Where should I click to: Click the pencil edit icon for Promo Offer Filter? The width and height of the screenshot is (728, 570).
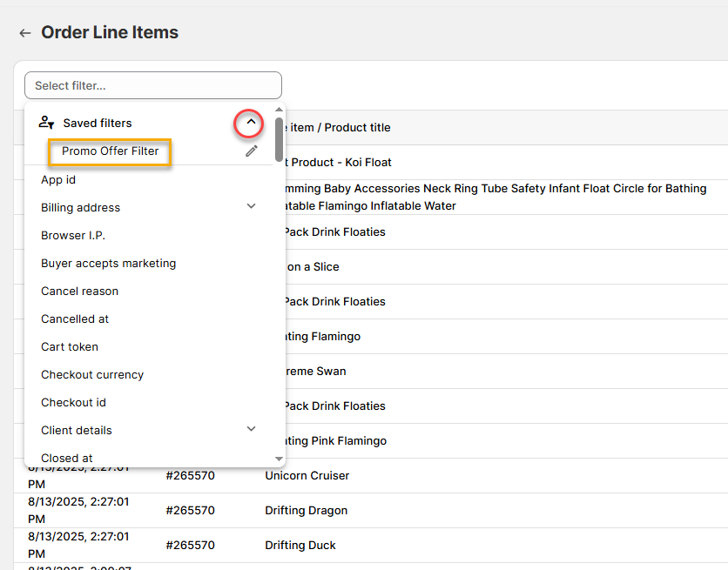(252, 151)
